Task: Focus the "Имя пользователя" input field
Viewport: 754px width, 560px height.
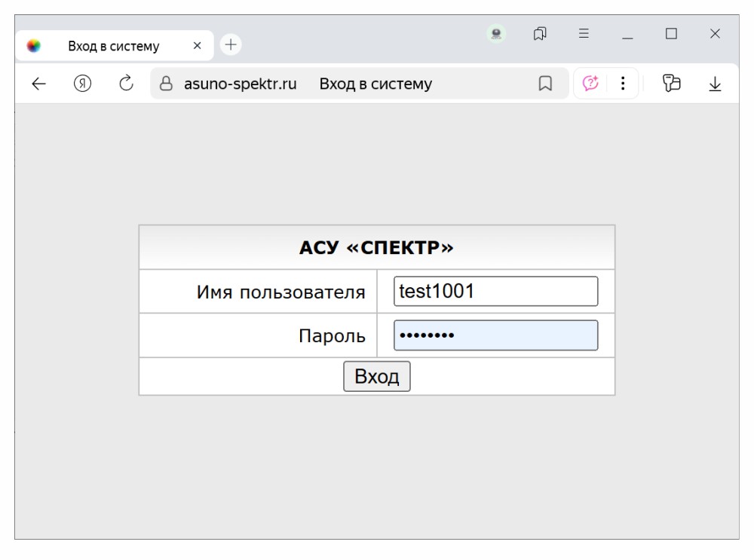Action: pos(495,292)
